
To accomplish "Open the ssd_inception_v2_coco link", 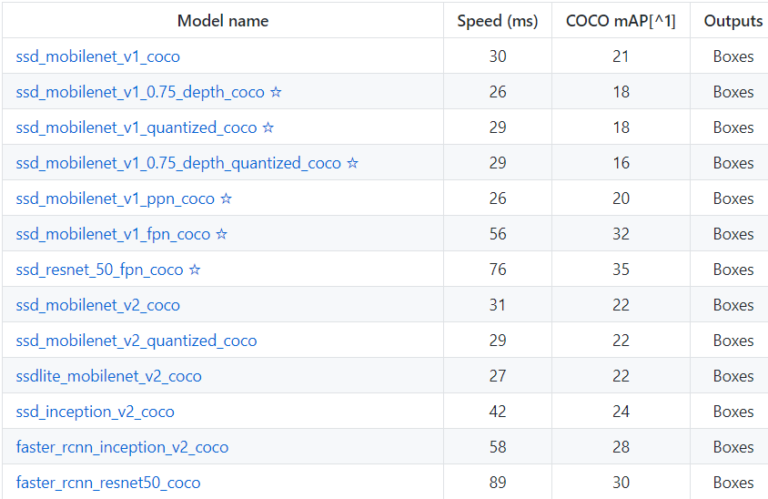I will (x=95, y=412).
